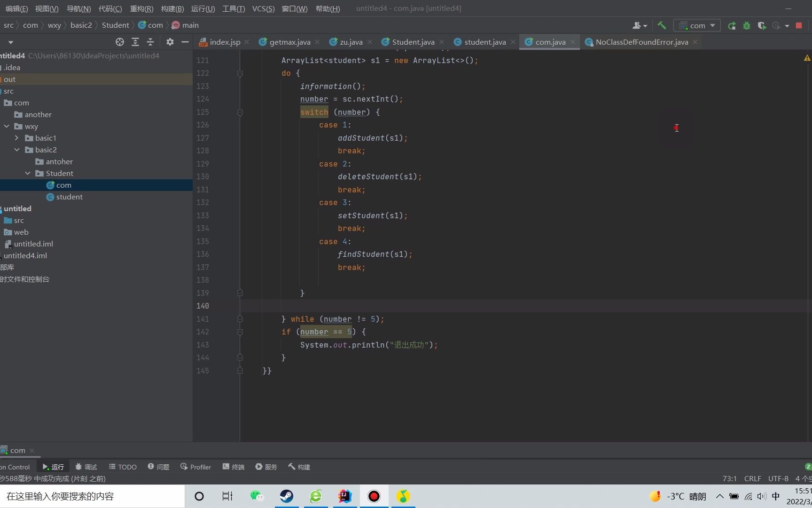Viewport: 812px width, 508px height.
Task: Open the VCS(S) menu
Action: tap(263, 8)
